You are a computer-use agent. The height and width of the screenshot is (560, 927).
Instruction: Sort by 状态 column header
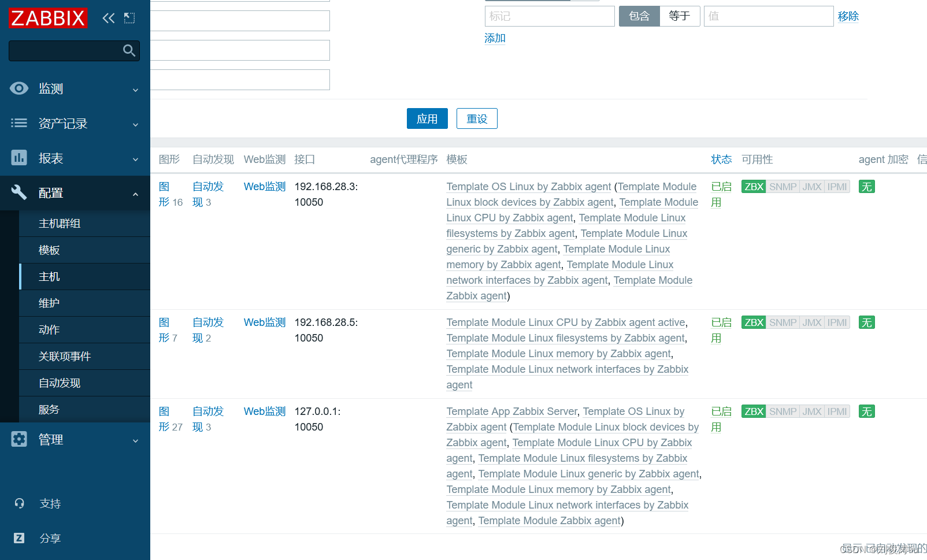(721, 160)
